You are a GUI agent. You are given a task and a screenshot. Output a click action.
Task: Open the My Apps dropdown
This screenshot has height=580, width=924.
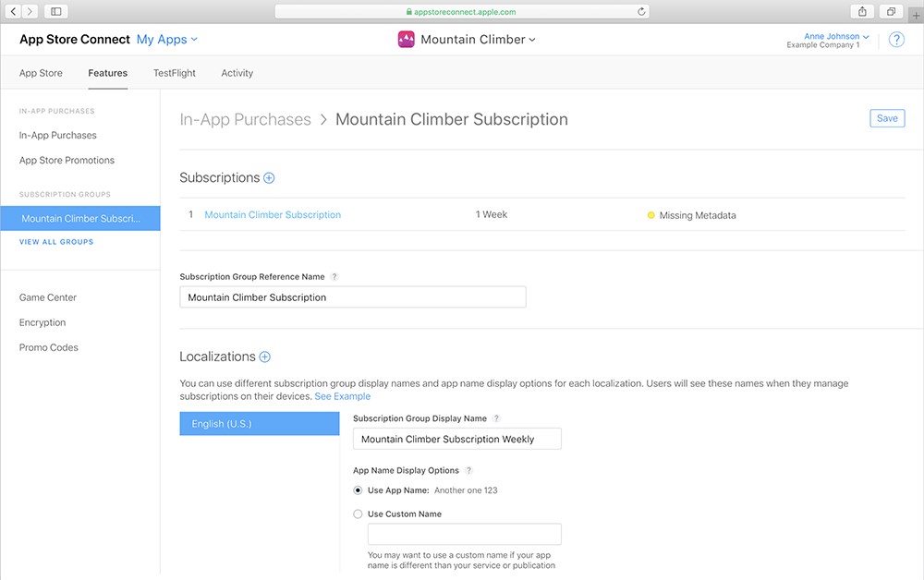167,40
